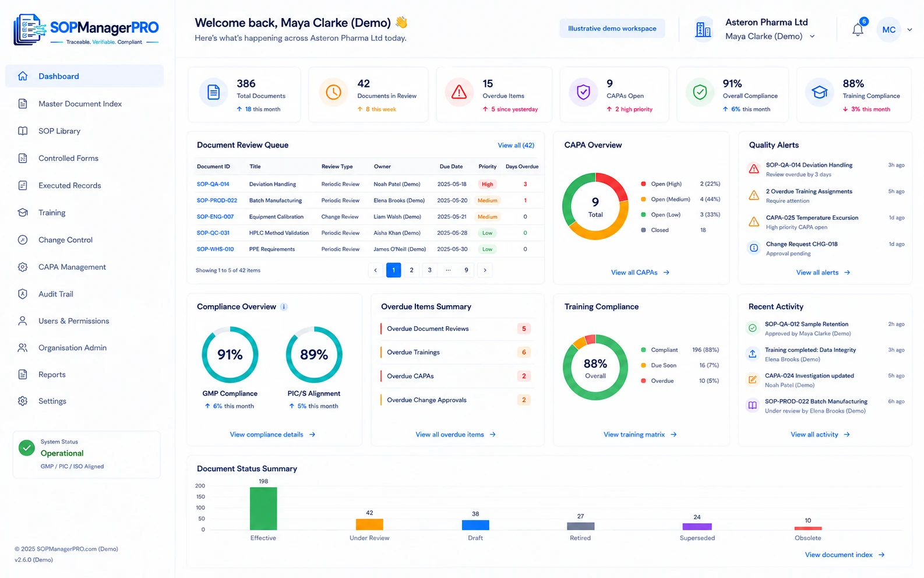
Task: Click the Asteron Pharma building icon
Action: point(703,29)
